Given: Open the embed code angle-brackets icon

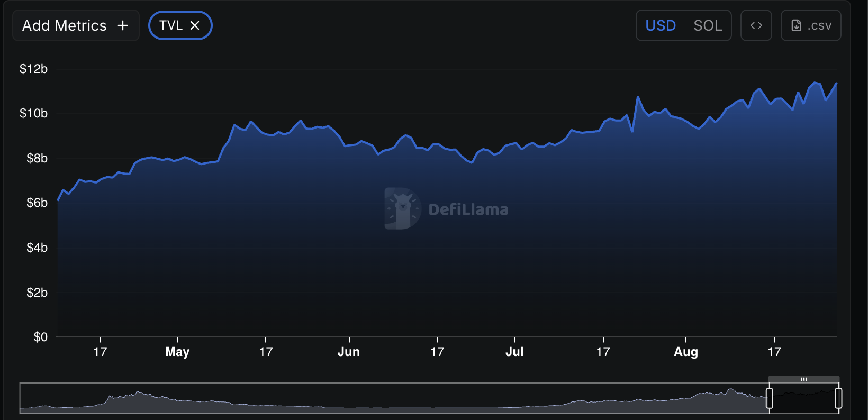Looking at the screenshot, I should click(x=756, y=25).
